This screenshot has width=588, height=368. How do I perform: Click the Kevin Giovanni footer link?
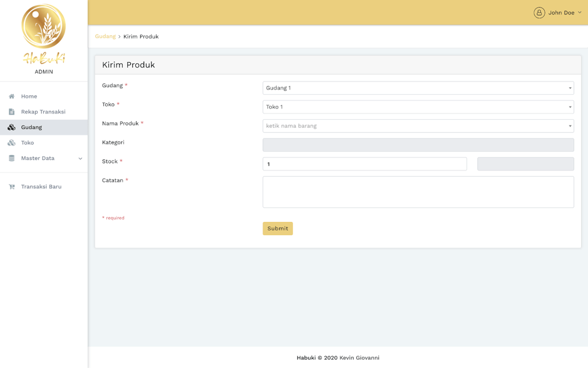tap(359, 358)
